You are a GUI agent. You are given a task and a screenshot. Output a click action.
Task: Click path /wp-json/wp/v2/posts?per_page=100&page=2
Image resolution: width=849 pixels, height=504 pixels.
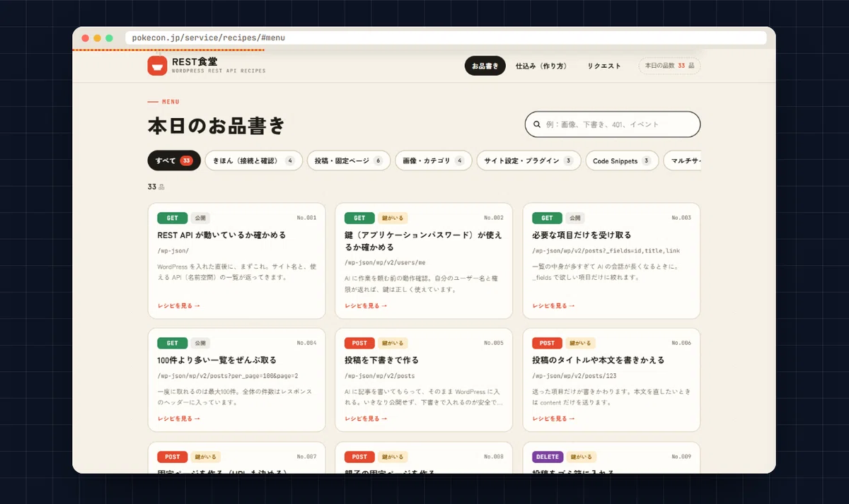227,376
